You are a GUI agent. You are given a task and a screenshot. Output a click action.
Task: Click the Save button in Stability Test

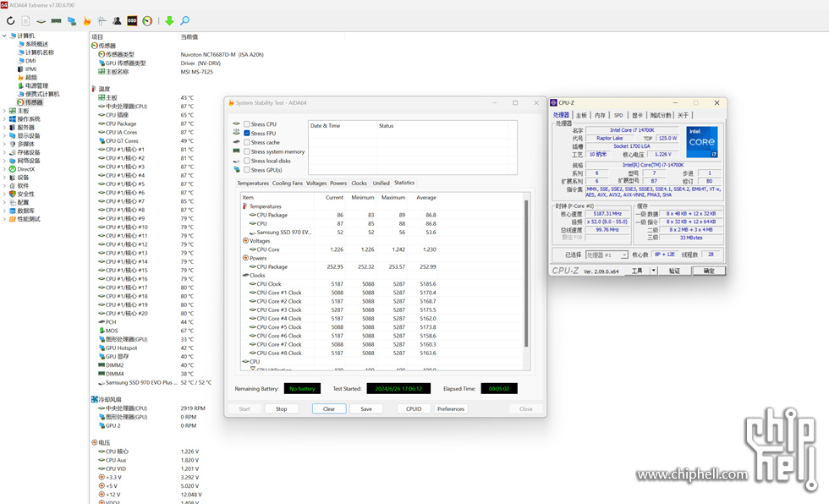(366, 409)
